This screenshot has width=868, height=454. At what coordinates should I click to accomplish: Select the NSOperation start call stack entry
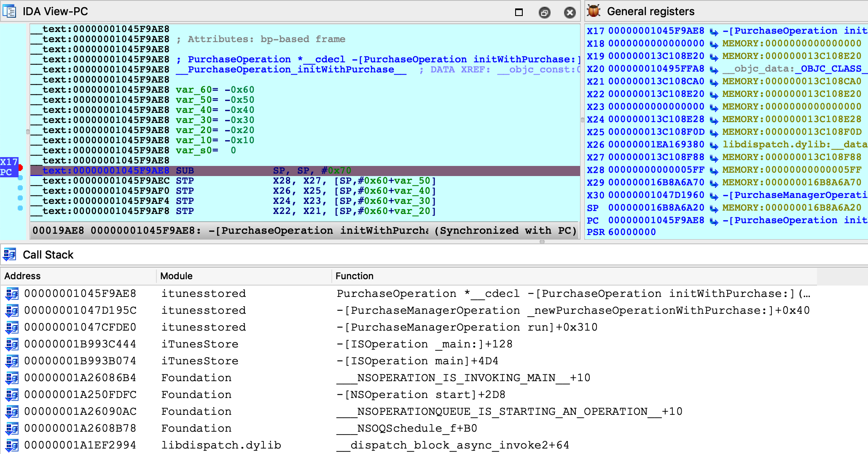coord(427,395)
